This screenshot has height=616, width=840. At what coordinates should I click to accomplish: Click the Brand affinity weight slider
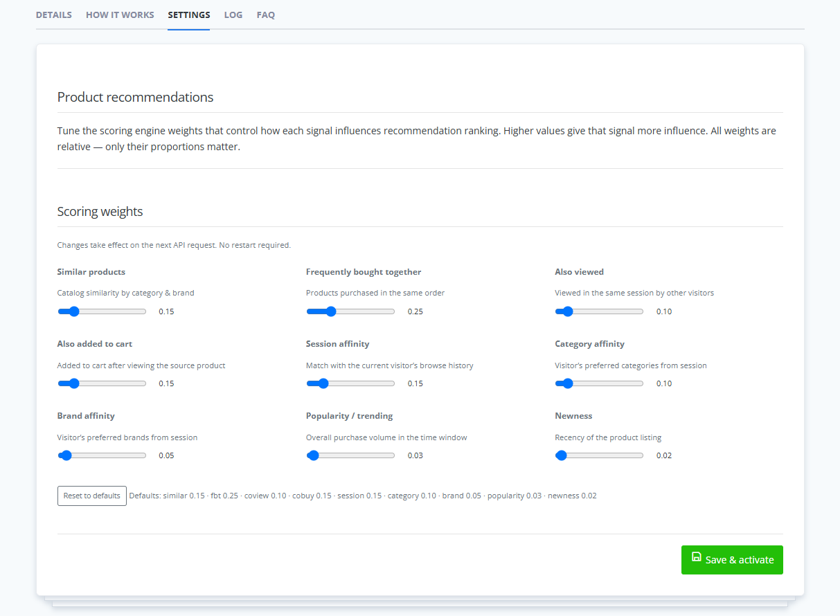pyautogui.click(x=102, y=455)
